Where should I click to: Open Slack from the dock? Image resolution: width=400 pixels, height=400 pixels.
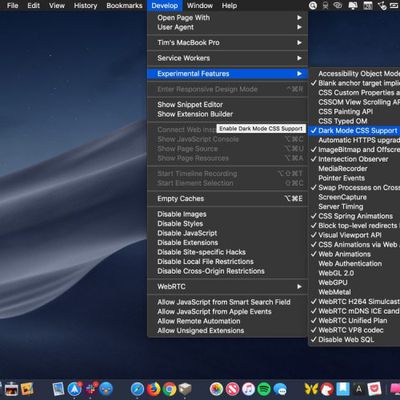pyautogui.click(x=90, y=389)
